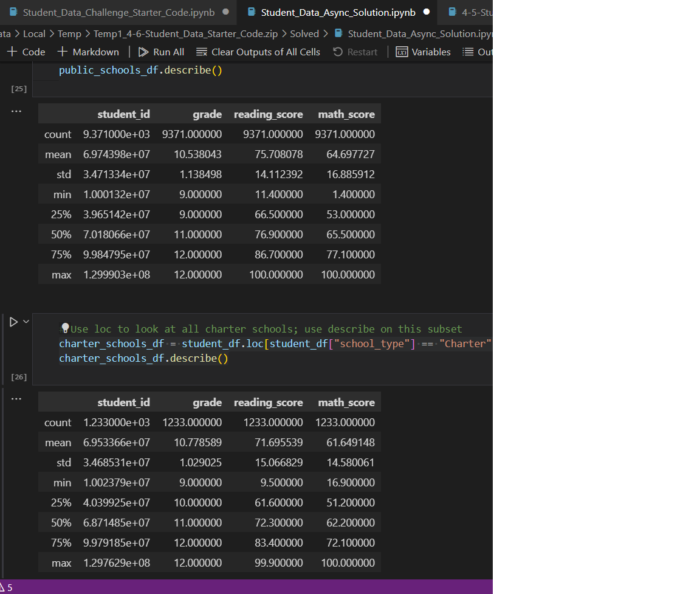Image resolution: width=700 pixels, height=594 pixels.
Task: Open more actions for cell 26 output
Action: [x=16, y=398]
